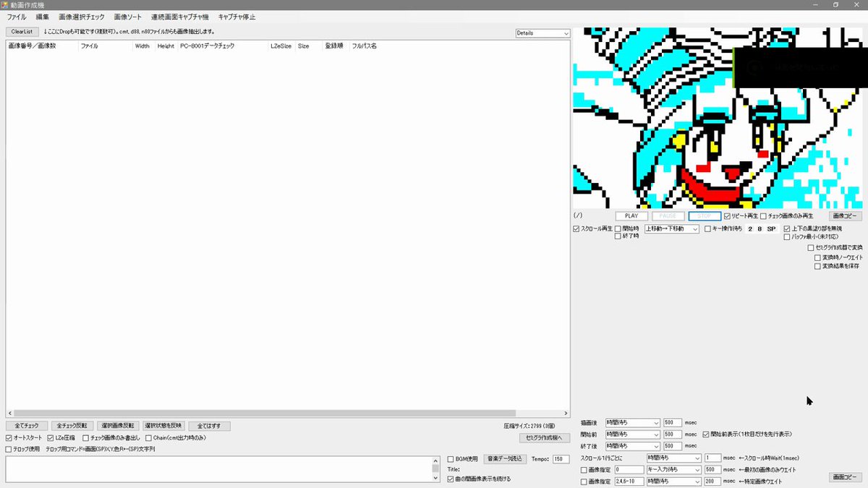The image size is (868, 488).
Task: Open the 編集 menu
Action: (x=43, y=17)
